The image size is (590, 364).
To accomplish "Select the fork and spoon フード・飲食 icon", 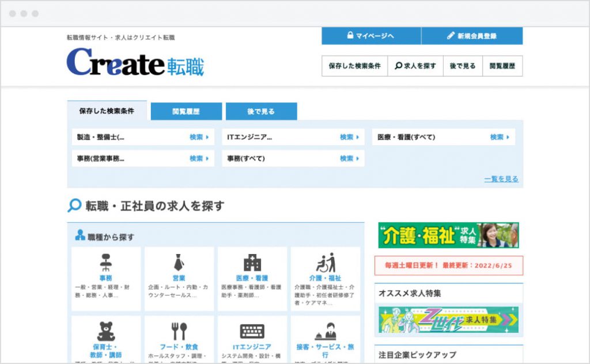I will [x=179, y=331].
